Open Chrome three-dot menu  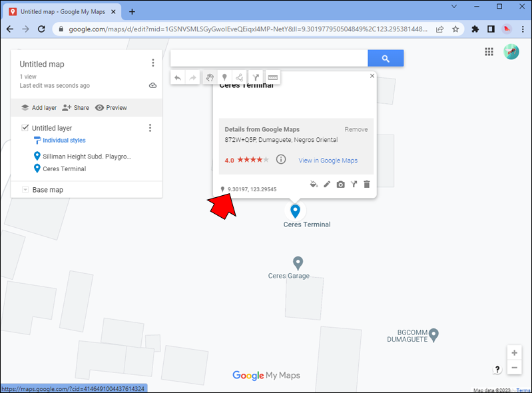tap(523, 29)
